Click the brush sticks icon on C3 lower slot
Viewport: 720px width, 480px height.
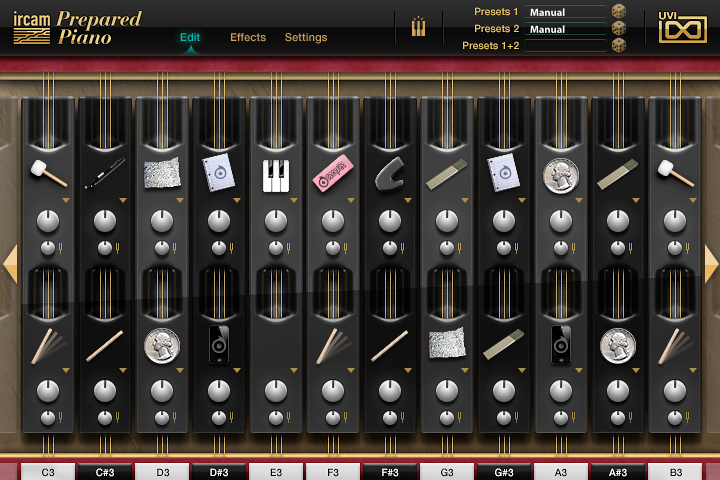(x=49, y=346)
